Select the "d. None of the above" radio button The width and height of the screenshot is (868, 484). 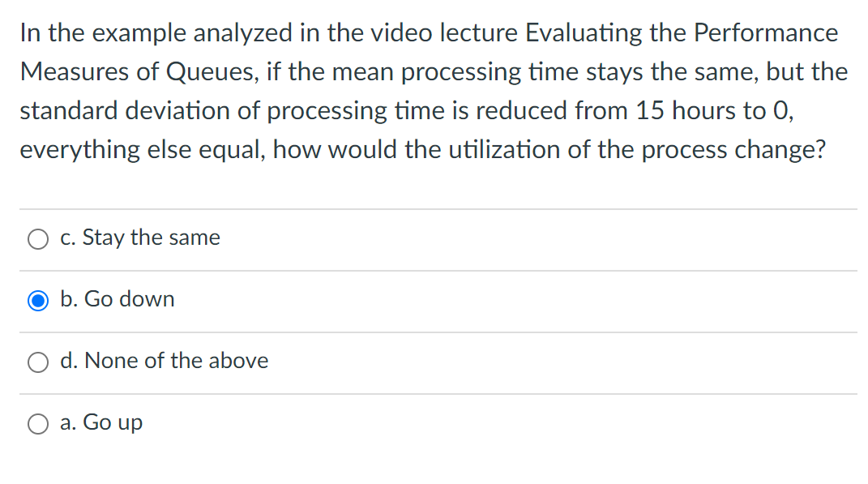pos(37,362)
